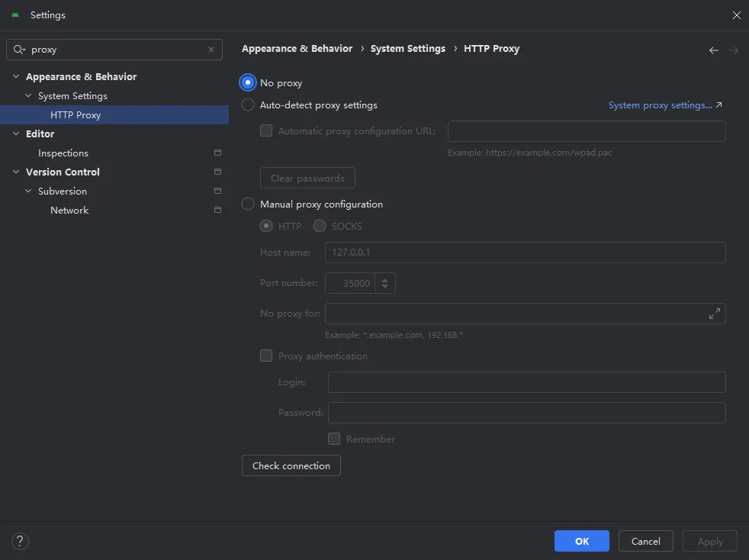Increase port number with the stepper arrow
This screenshot has width=749, height=560.
coord(384,279)
